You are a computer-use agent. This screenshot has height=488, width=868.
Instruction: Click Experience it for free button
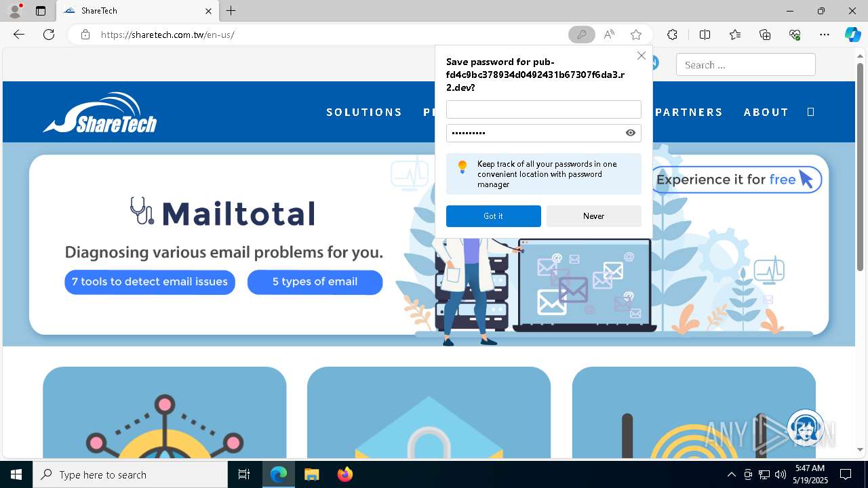[736, 180]
